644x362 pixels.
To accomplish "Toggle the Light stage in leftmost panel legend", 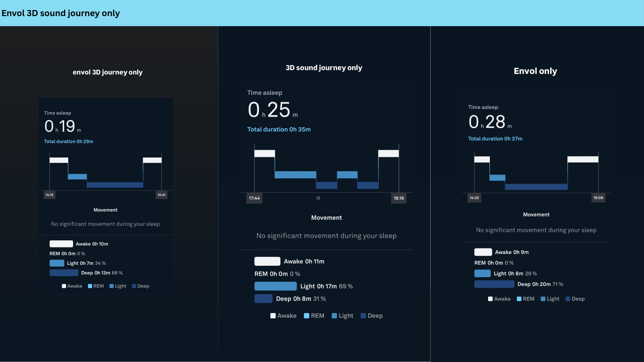I will (x=111, y=286).
